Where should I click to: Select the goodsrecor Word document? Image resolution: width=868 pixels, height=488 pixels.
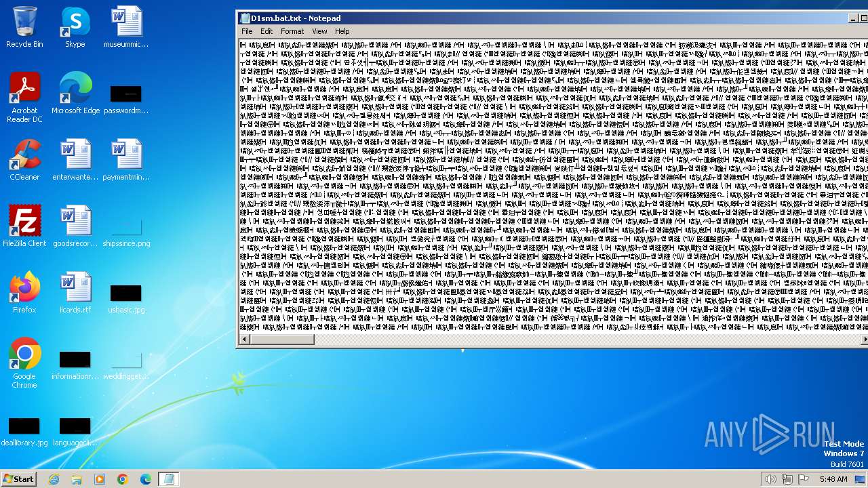75,226
